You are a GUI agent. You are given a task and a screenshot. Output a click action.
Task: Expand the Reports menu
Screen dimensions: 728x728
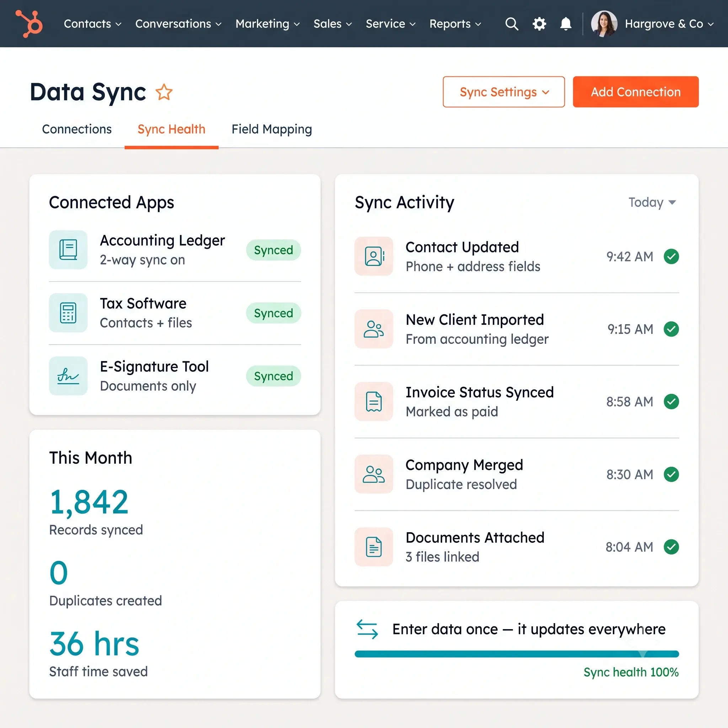pyautogui.click(x=455, y=24)
